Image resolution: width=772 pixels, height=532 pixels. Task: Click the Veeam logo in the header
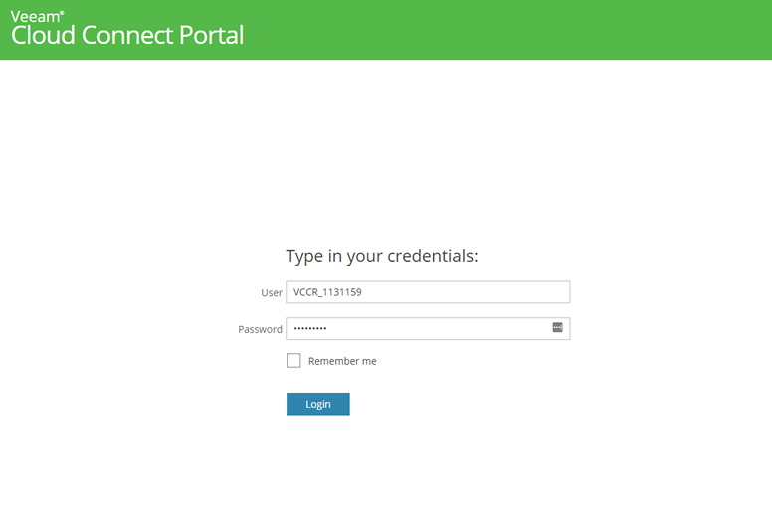click(38, 16)
